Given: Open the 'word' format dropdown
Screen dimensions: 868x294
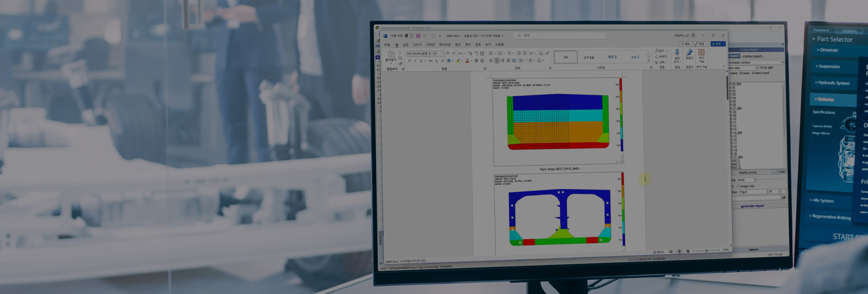Looking at the screenshot, I should coord(755,180).
